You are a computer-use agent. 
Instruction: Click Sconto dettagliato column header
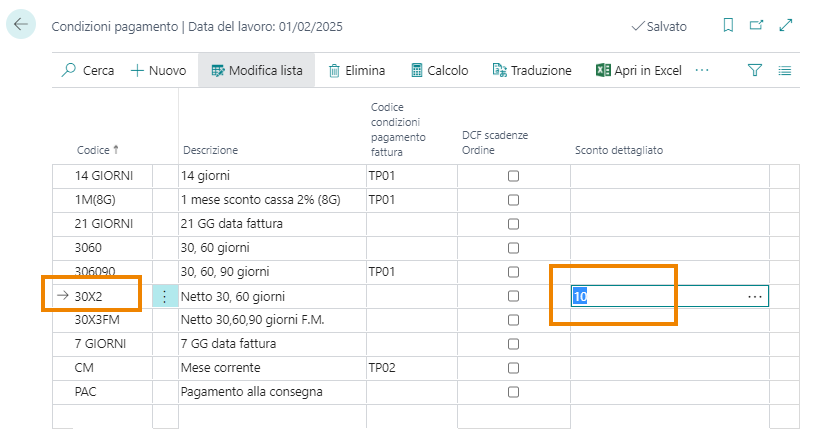618,150
